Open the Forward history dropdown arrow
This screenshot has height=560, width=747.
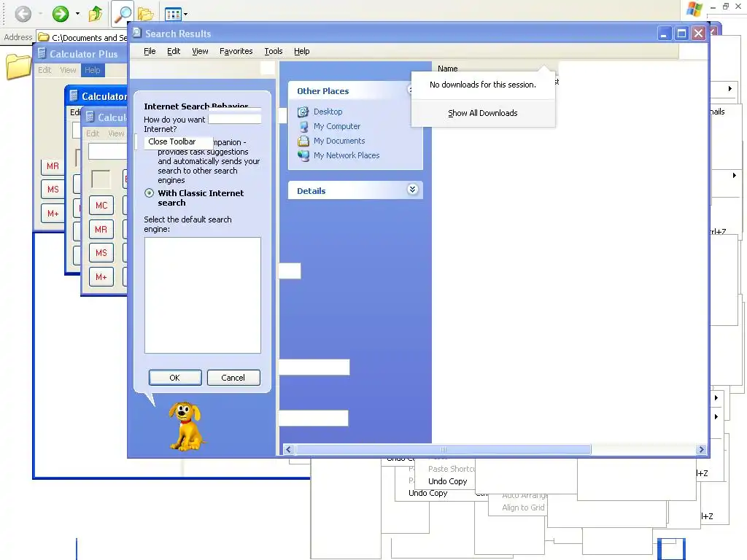coord(77,14)
